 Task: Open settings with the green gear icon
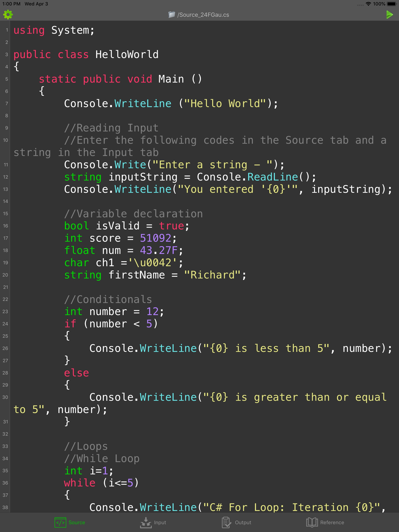[x=8, y=15]
